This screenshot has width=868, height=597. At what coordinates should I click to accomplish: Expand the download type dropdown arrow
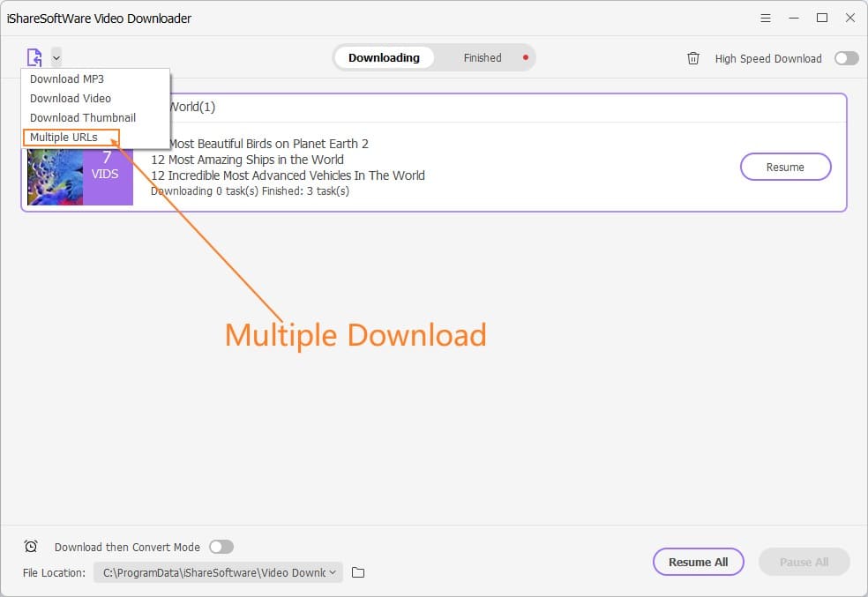pyautogui.click(x=56, y=57)
